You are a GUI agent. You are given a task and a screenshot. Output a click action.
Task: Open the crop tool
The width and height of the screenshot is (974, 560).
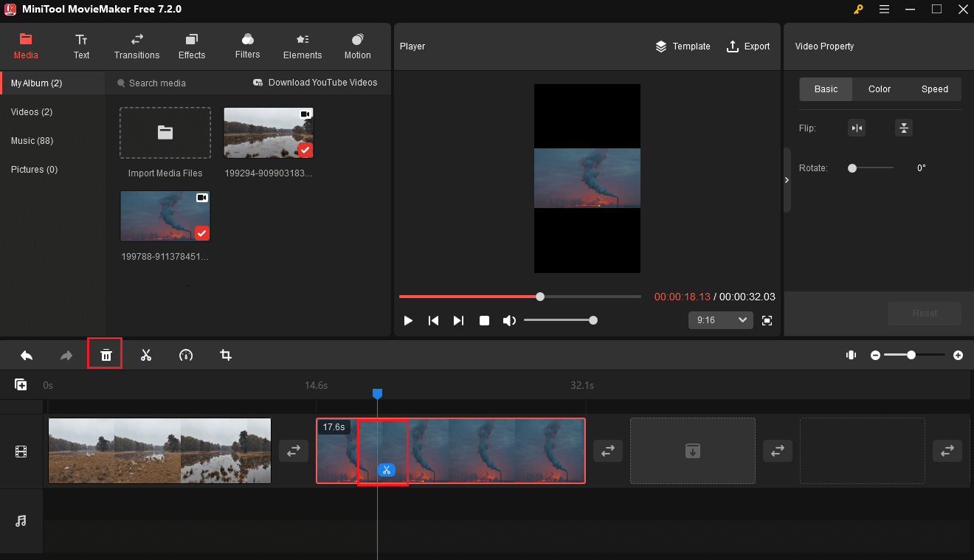[226, 356]
